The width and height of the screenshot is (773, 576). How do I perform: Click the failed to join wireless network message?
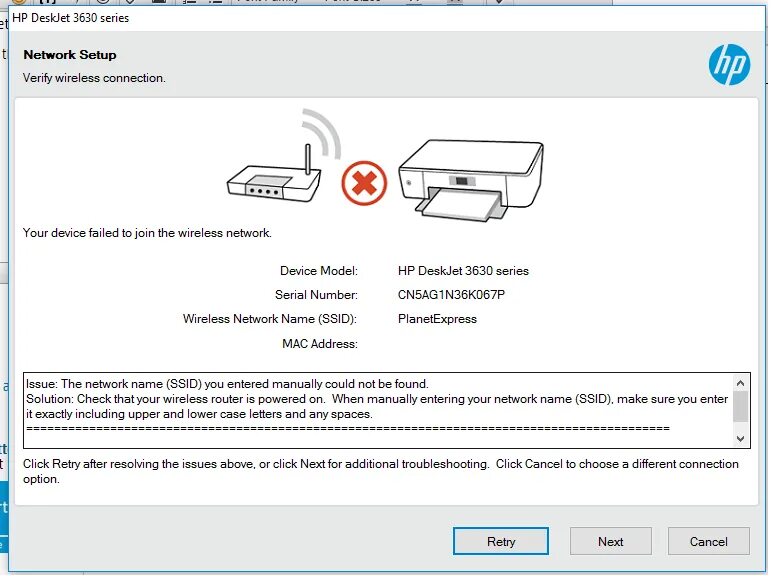point(147,233)
